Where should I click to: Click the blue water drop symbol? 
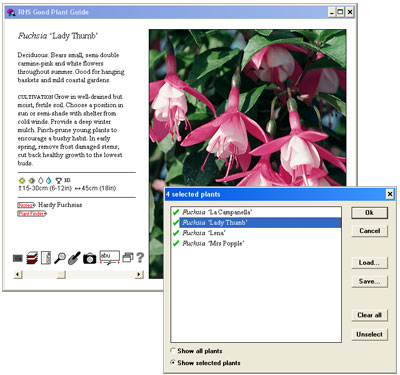[49, 181]
